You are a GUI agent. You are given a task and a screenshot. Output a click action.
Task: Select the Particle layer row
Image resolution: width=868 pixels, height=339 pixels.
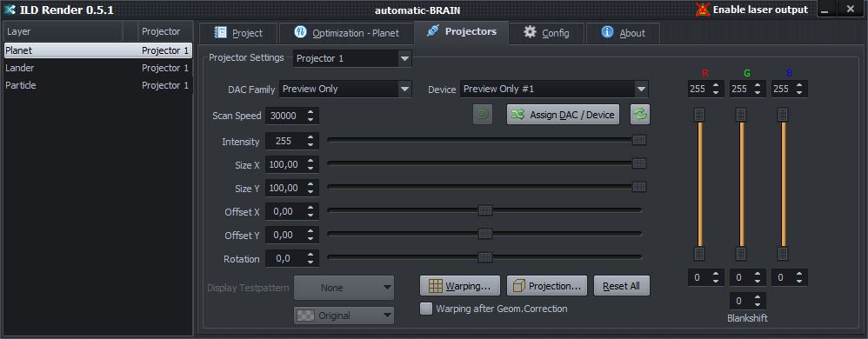(x=98, y=86)
